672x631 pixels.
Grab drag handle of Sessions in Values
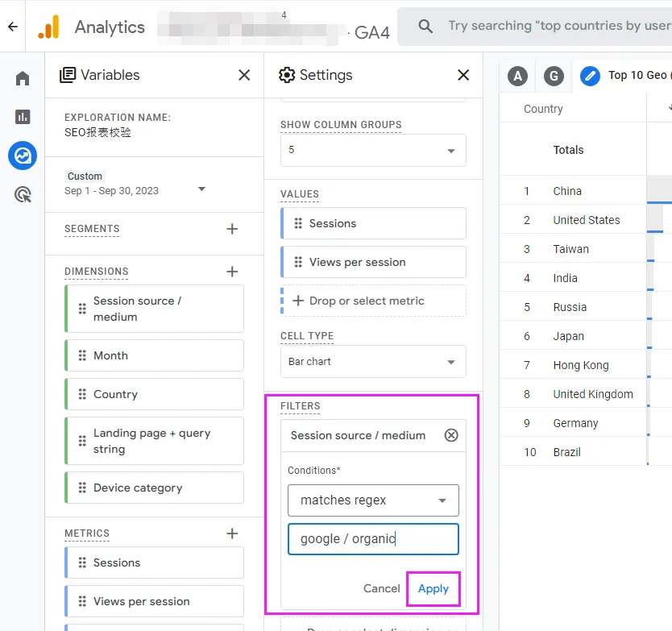tap(298, 223)
